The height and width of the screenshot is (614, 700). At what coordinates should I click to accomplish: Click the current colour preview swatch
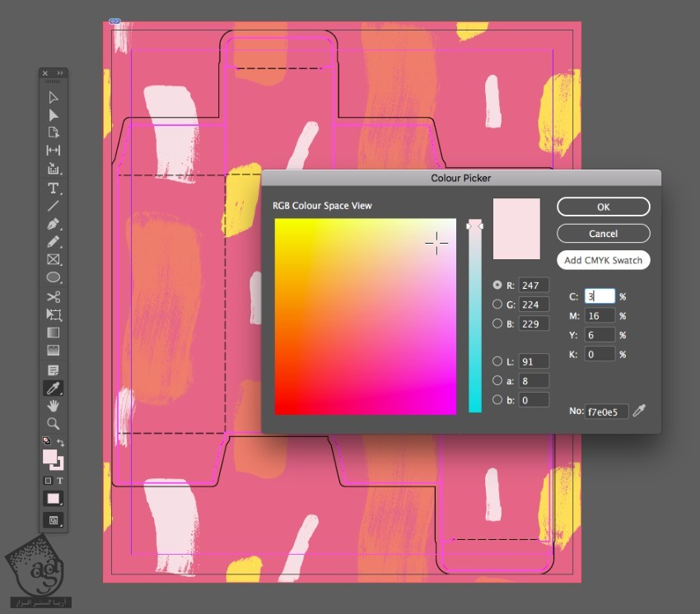click(516, 229)
